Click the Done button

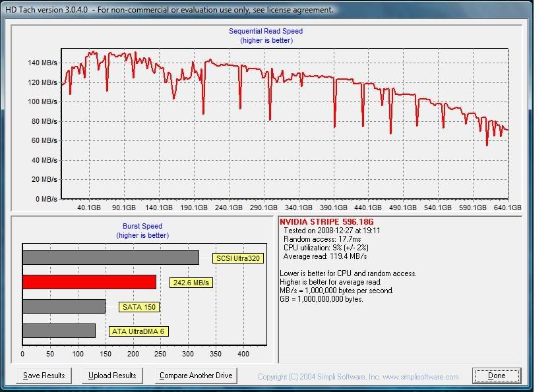(497, 375)
